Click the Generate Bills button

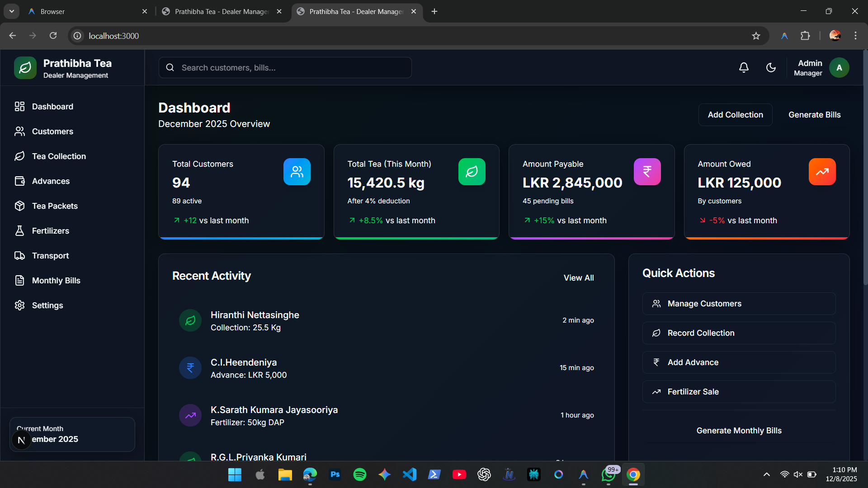point(814,115)
